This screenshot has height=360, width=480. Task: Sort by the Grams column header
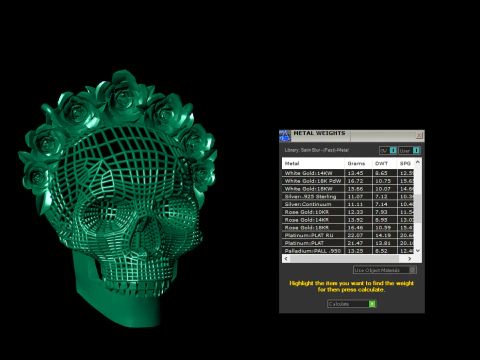tap(358, 163)
